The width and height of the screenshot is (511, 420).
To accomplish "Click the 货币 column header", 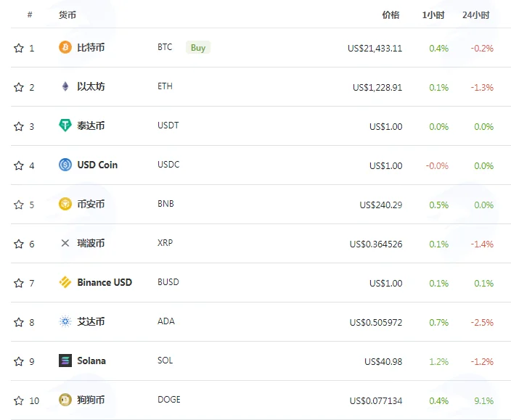I will 67,15.
